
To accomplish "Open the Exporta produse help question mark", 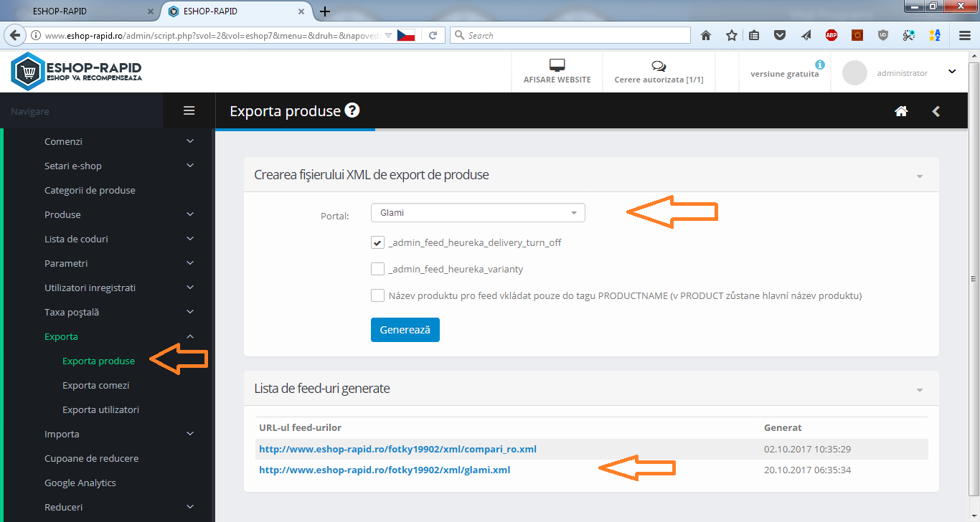I will pyautogui.click(x=352, y=110).
